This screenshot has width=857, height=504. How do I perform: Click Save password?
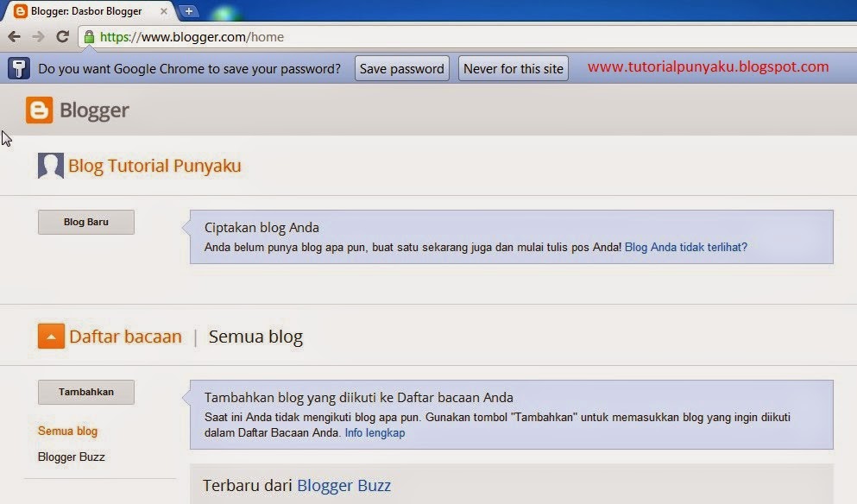point(401,68)
